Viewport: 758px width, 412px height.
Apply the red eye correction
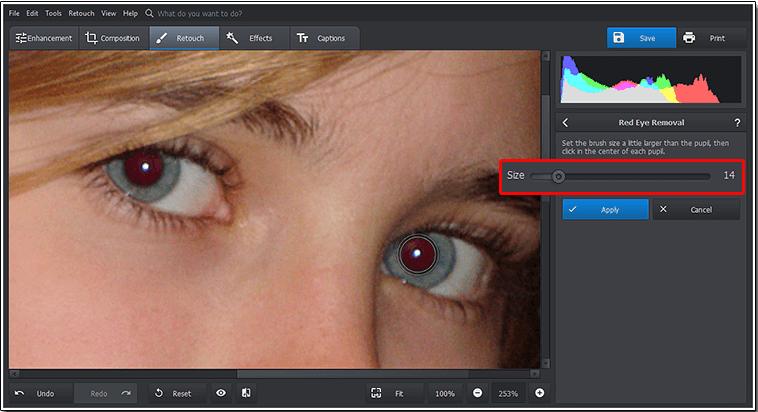tap(605, 209)
